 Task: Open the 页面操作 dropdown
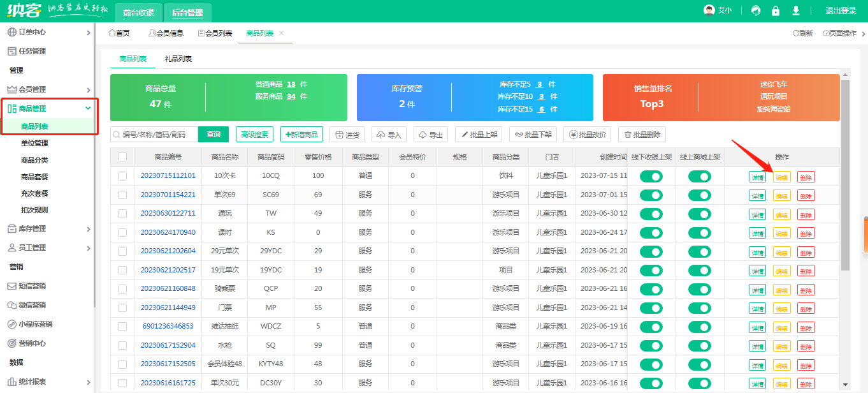[x=839, y=33]
